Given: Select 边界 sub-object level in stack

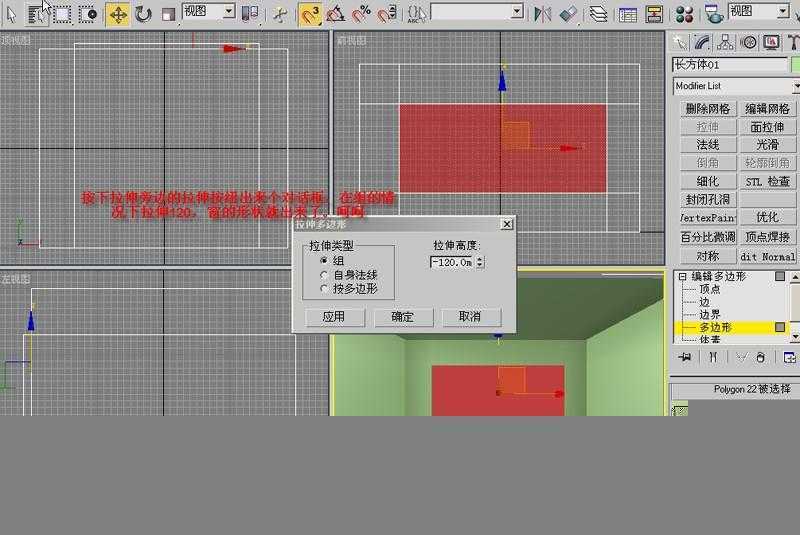Looking at the screenshot, I should 710,315.
